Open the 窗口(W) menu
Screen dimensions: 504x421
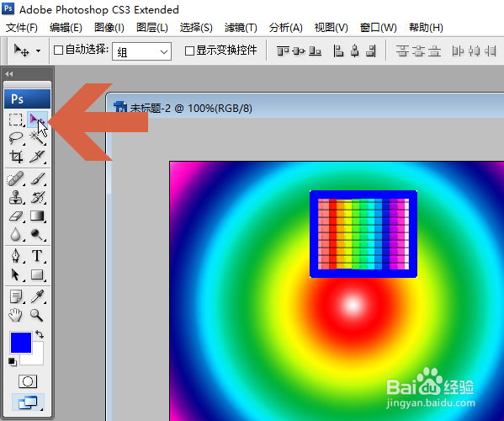[379, 28]
